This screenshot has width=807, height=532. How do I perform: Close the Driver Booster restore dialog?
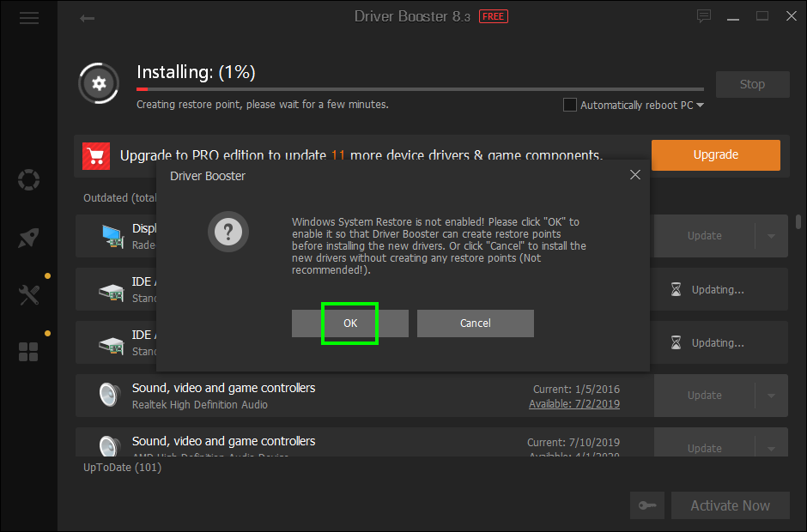click(x=634, y=174)
